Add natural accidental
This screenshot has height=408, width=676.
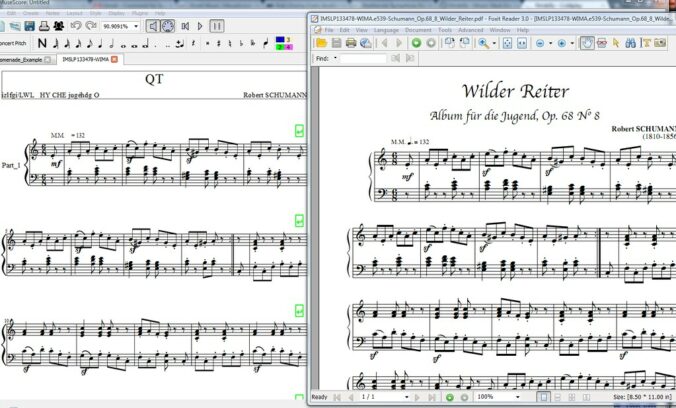pyautogui.click(x=230, y=43)
